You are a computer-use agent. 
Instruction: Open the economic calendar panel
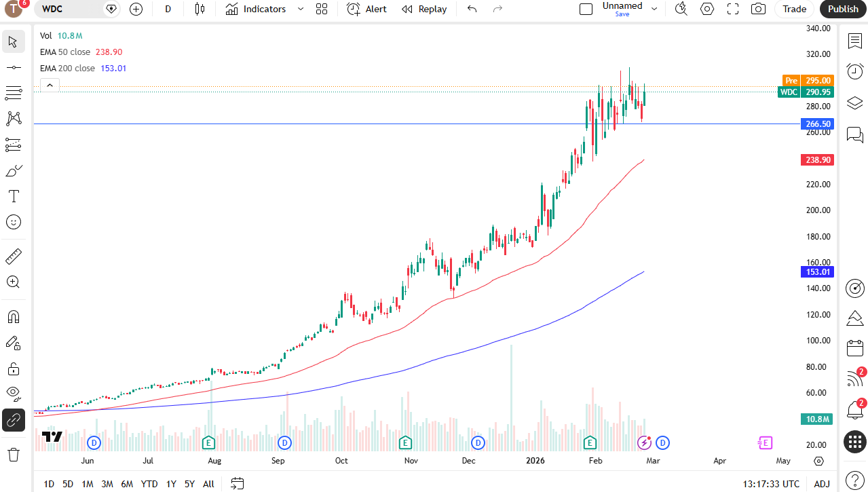[854, 349]
